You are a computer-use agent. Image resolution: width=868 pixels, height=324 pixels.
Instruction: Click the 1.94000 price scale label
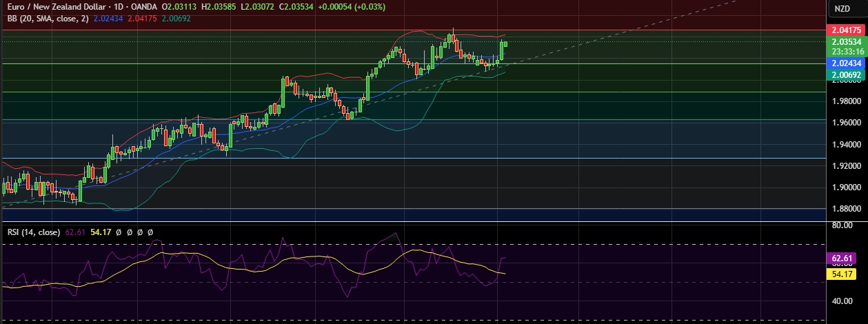tap(845, 145)
